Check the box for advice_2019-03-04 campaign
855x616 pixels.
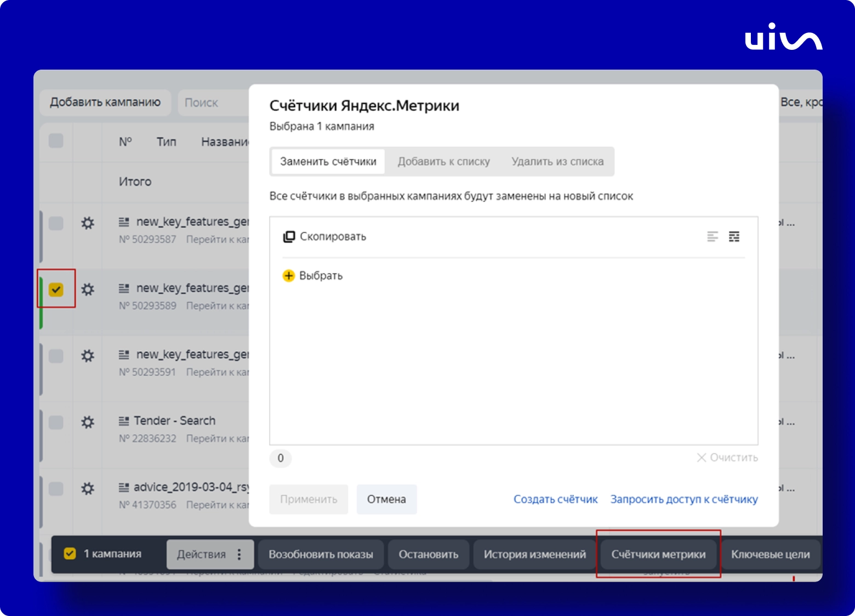(x=56, y=488)
